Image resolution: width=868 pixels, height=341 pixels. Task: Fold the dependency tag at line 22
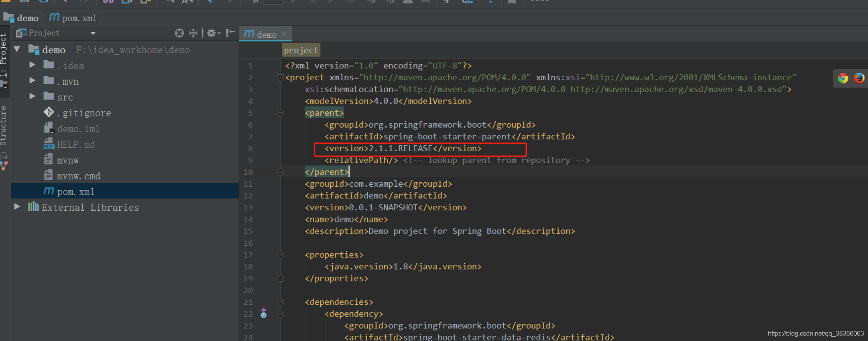pos(281,314)
